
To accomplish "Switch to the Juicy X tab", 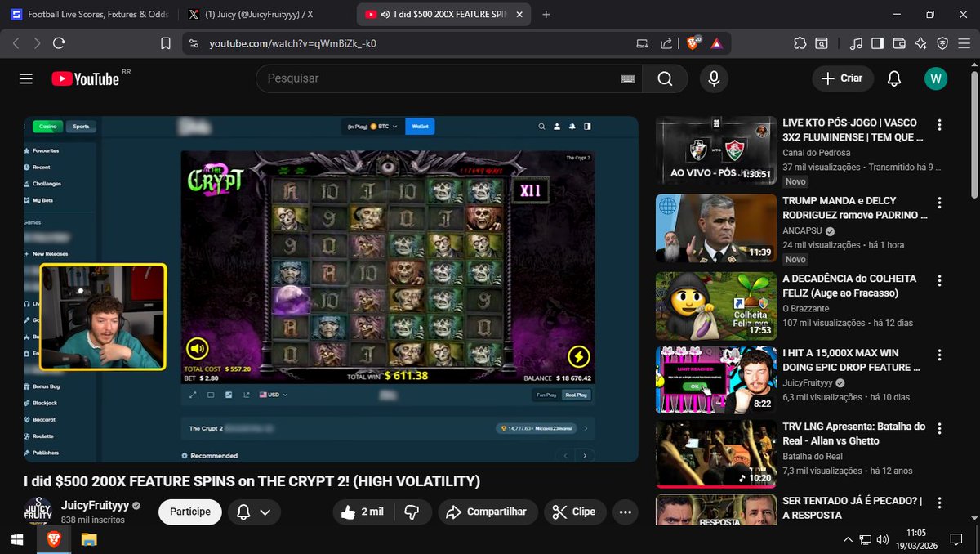I will (260, 15).
